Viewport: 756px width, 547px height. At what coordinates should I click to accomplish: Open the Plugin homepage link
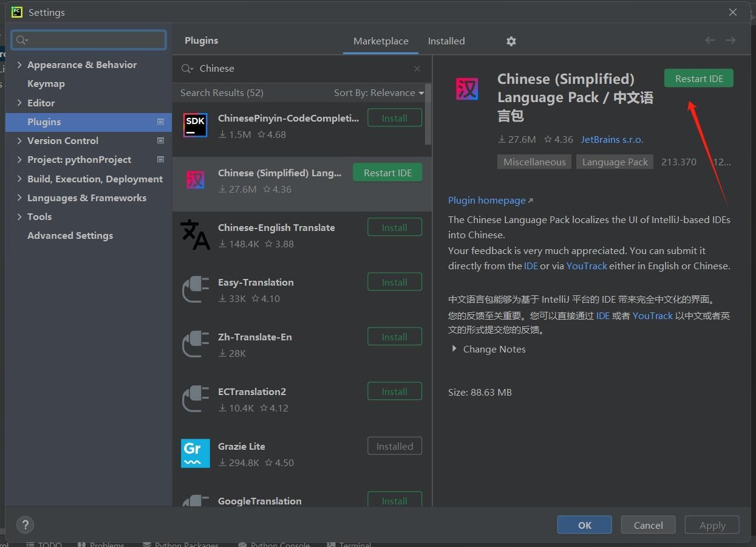[490, 200]
